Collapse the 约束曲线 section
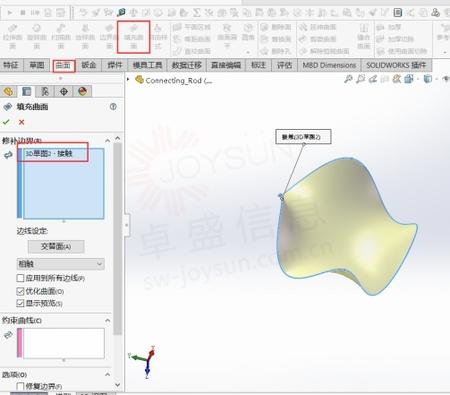 click(x=108, y=320)
